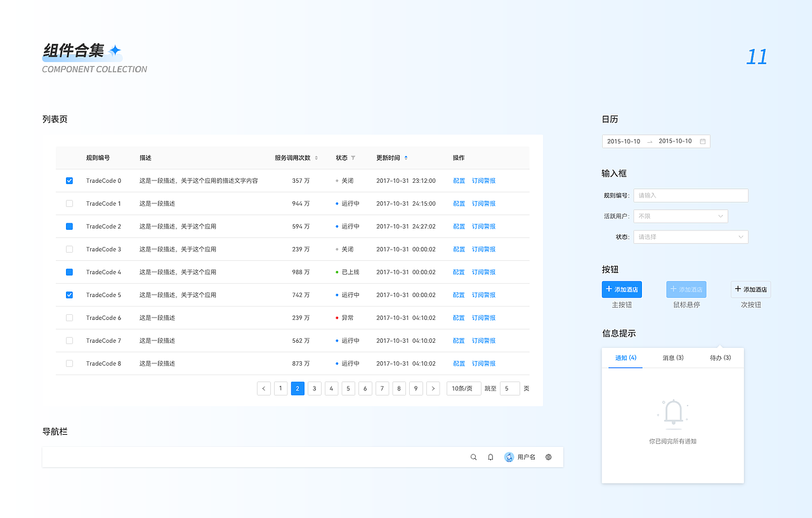Check the checkbox for TradeCode 1

69,203
